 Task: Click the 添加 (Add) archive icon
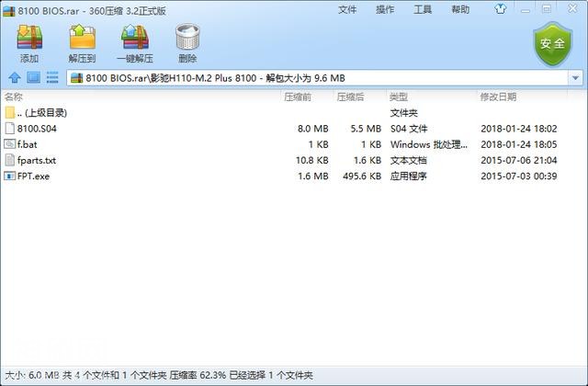pyautogui.click(x=30, y=41)
